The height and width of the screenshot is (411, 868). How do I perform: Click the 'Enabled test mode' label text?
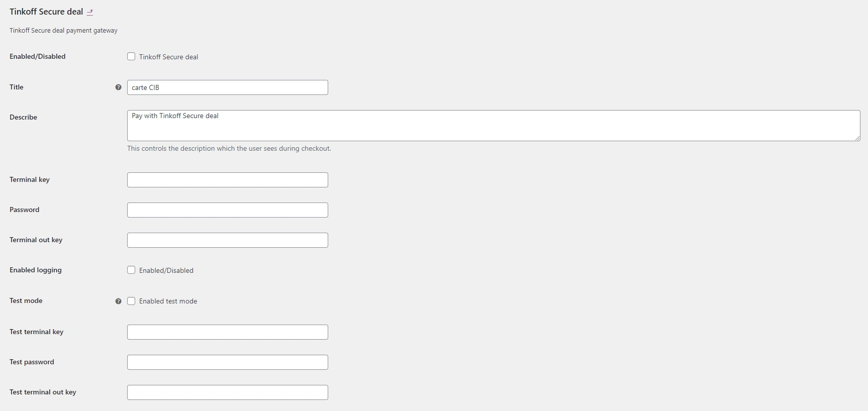(x=168, y=301)
